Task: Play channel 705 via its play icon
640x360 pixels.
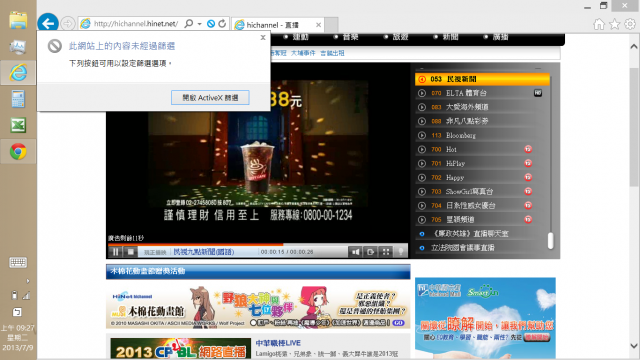Action: click(422, 220)
